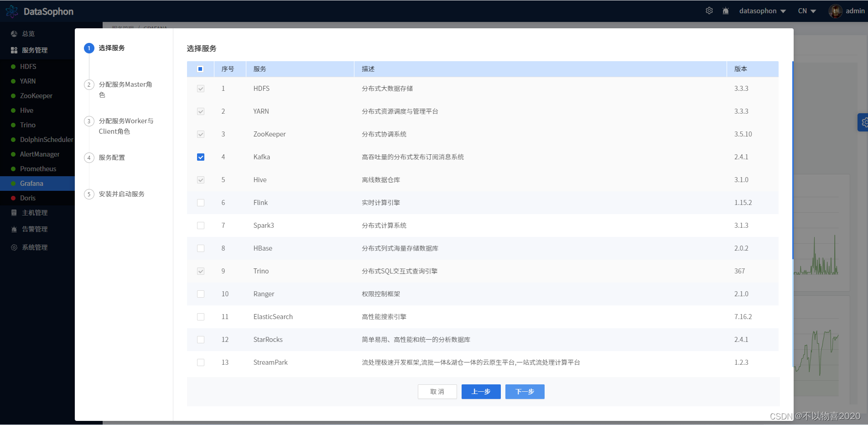The width and height of the screenshot is (868, 425).
Task: Click the ElasticSearch service name
Action: [x=273, y=317]
